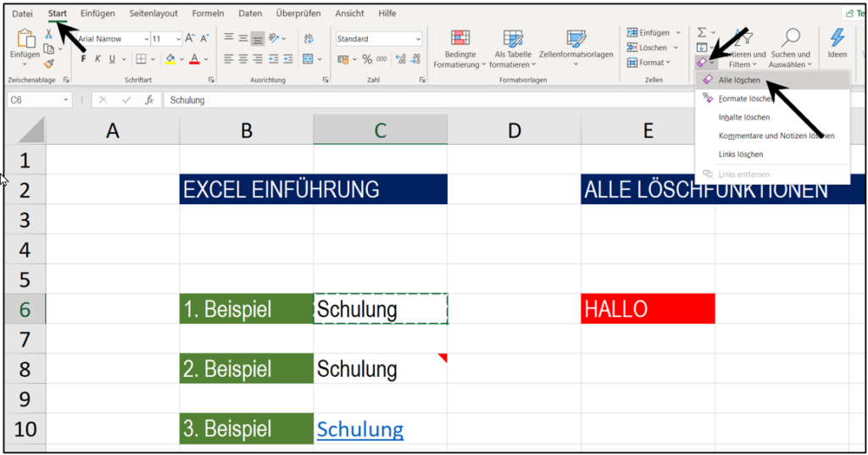Switch to the Seitenlayout tab
868x455 pixels.
tap(153, 14)
